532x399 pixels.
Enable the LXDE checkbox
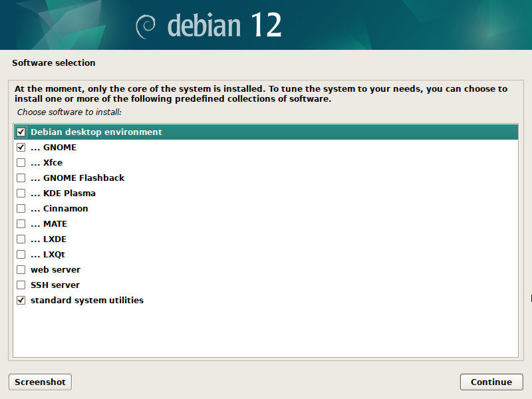point(21,239)
